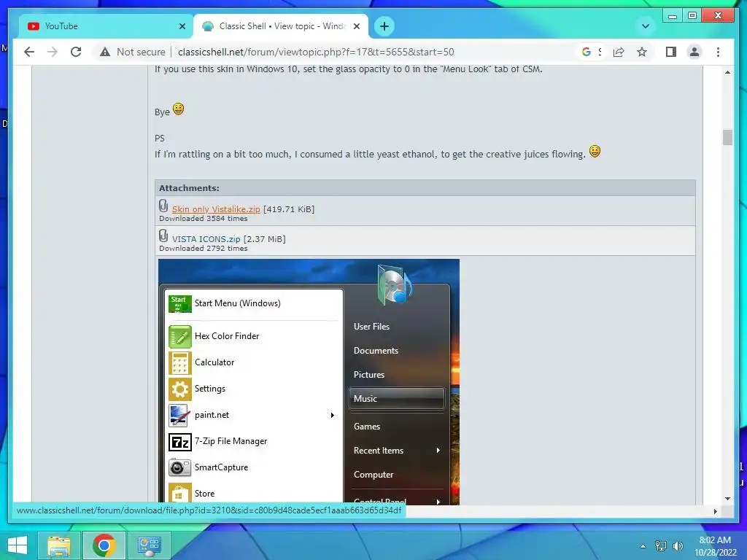
Task: Click the Calculator icon in the image
Action: pyautogui.click(x=180, y=363)
